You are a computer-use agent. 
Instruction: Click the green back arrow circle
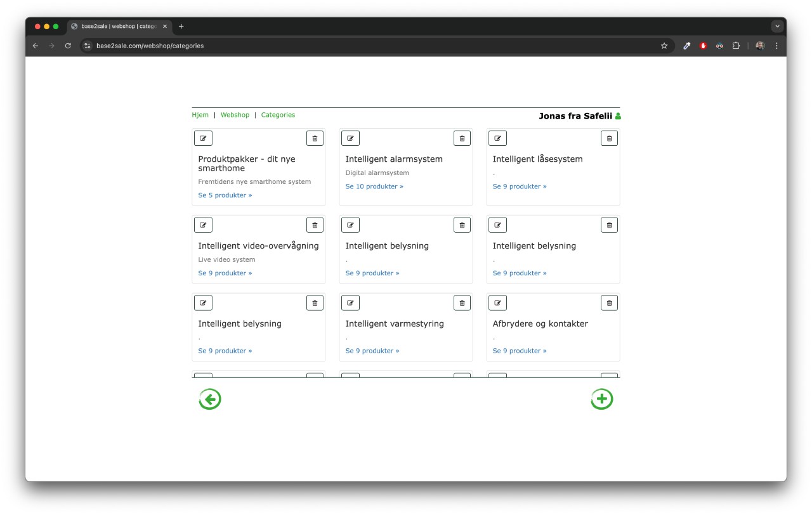point(210,400)
